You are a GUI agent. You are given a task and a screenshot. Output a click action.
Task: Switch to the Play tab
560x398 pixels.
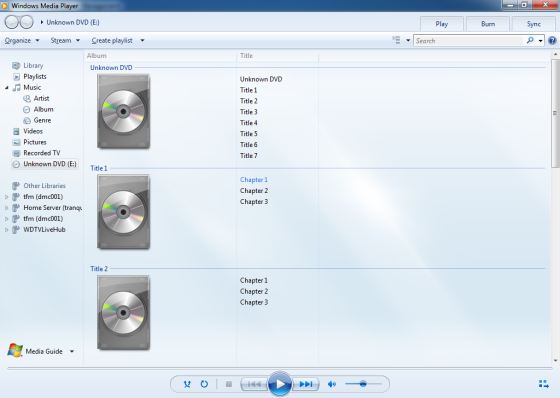click(x=442, y=24)
